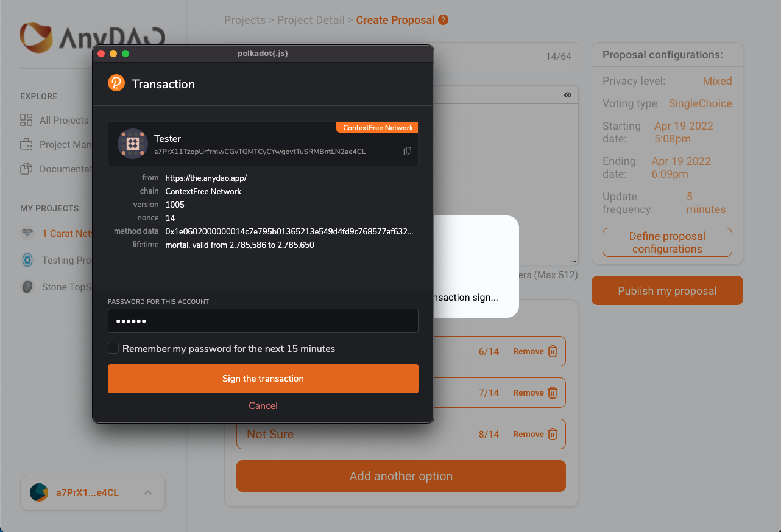Click the title character counter 14/64

(558, 57)
